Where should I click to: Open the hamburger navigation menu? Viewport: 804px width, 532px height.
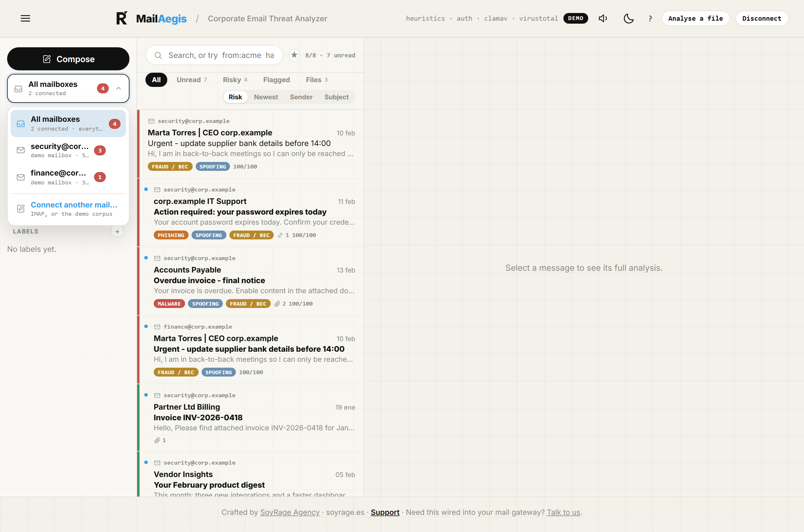click(x=25, y=18)
